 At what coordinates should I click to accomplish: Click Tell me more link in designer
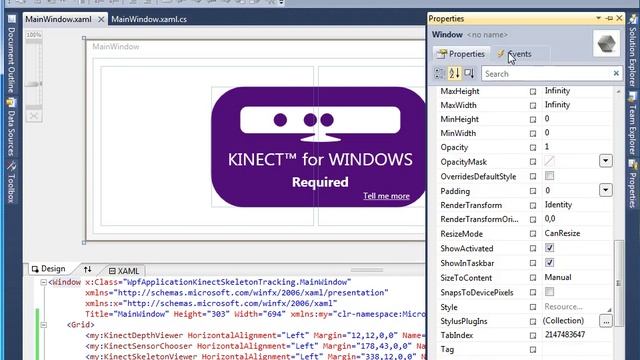386,196
